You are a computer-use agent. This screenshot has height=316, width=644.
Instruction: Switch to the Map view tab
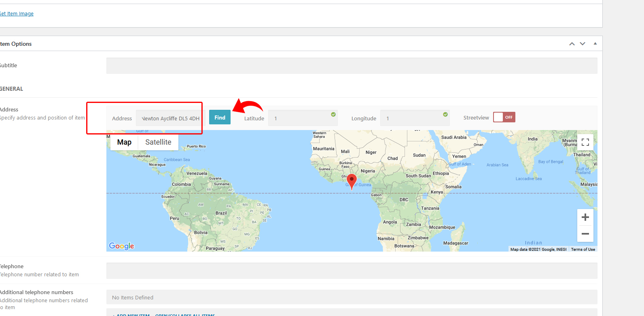[x=124, y=142]
